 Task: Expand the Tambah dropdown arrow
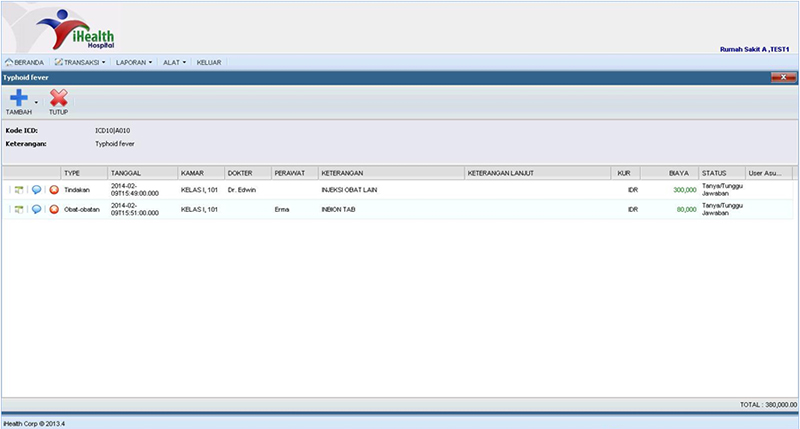37,101
